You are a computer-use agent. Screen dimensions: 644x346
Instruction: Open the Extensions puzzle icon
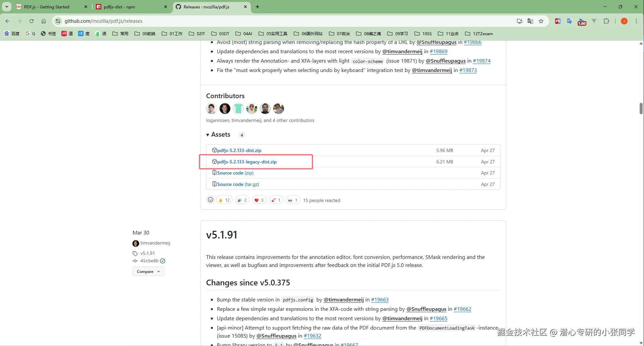coord(606,21)
